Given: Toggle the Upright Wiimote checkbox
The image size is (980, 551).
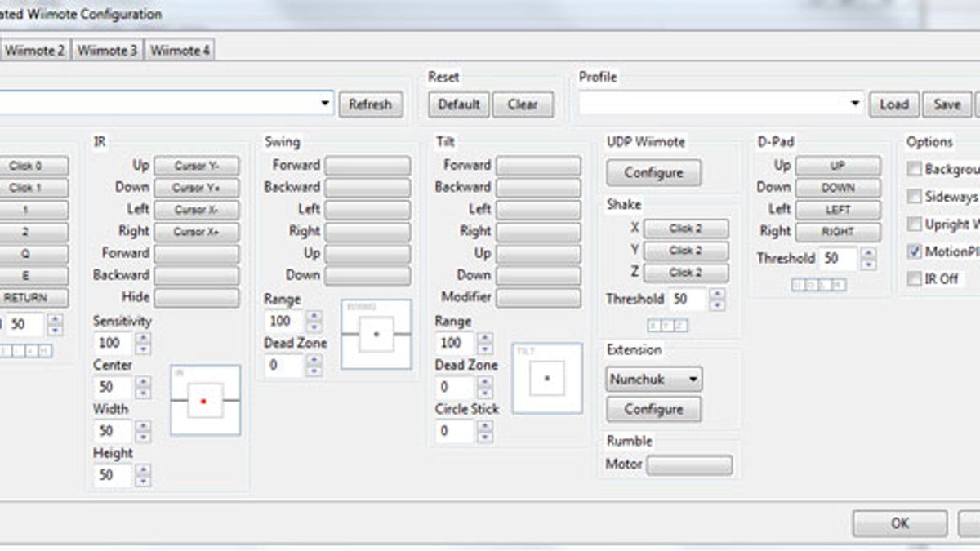Looking at the screenshot, I should (915, 224).
